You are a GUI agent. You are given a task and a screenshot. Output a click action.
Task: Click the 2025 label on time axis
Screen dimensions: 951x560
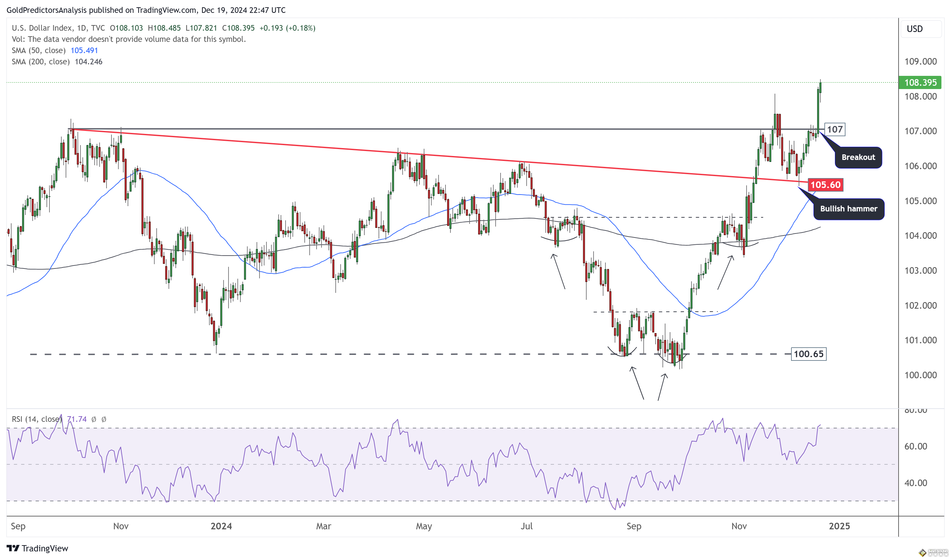(x=839, y=526)
